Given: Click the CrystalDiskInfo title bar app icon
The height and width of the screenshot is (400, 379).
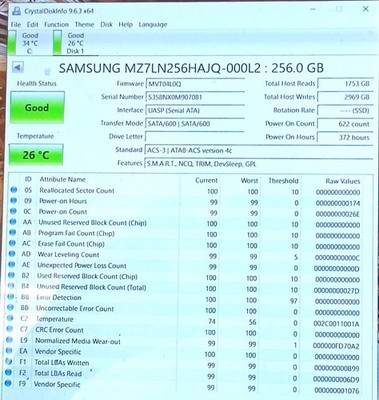Looking at the screenshot, I should [x=16, y=11].
